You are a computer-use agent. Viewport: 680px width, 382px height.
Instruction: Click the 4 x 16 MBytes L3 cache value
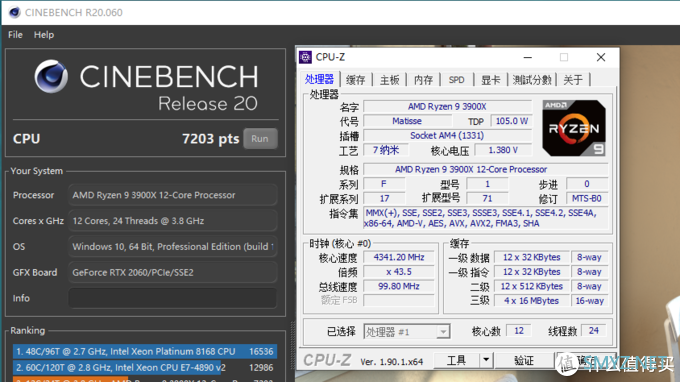point(531,301)
